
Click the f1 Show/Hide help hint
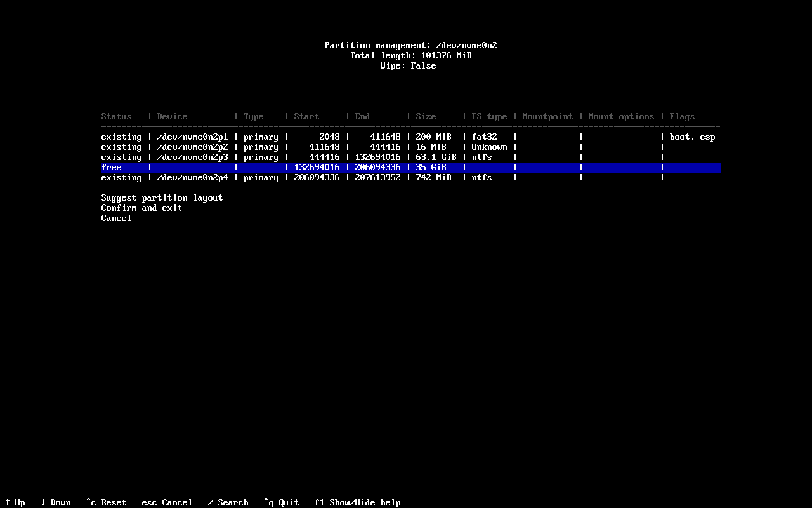[x=357, y=502]
